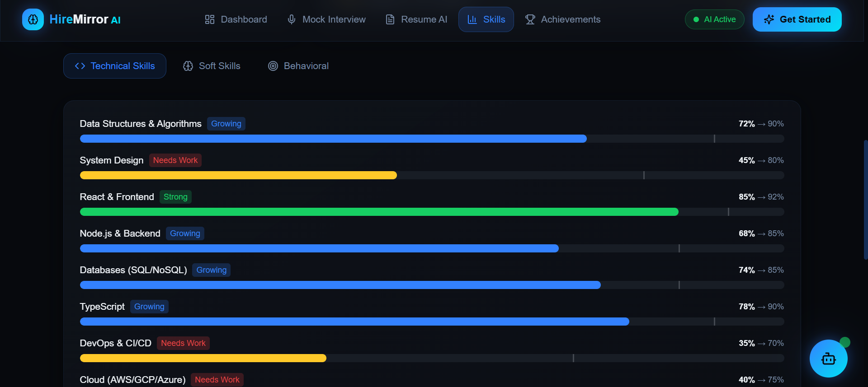Click the Data Structures & Algorithms progress bar
This screenshot has height=387, width=868.
[x=432, y=139]
